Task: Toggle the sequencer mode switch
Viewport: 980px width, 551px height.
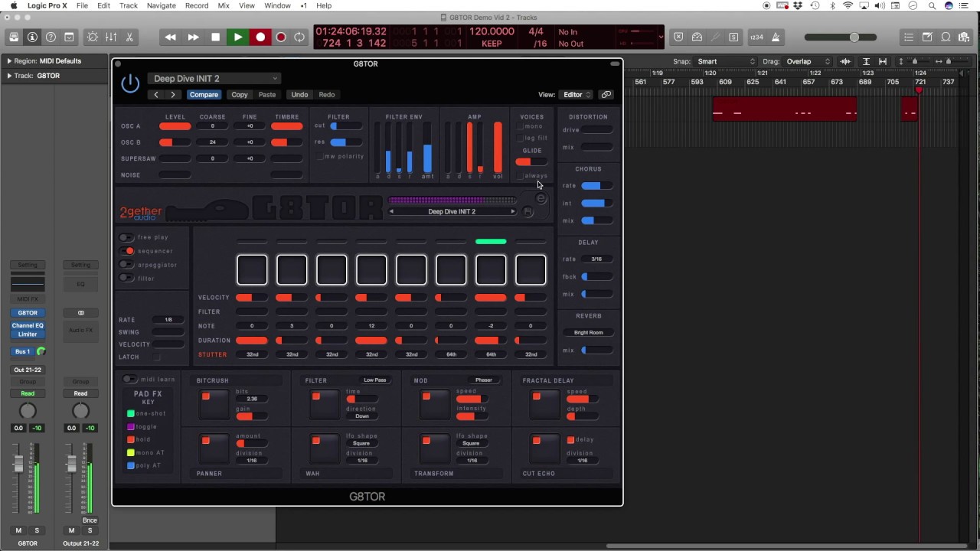Action: tap(127, 251)
